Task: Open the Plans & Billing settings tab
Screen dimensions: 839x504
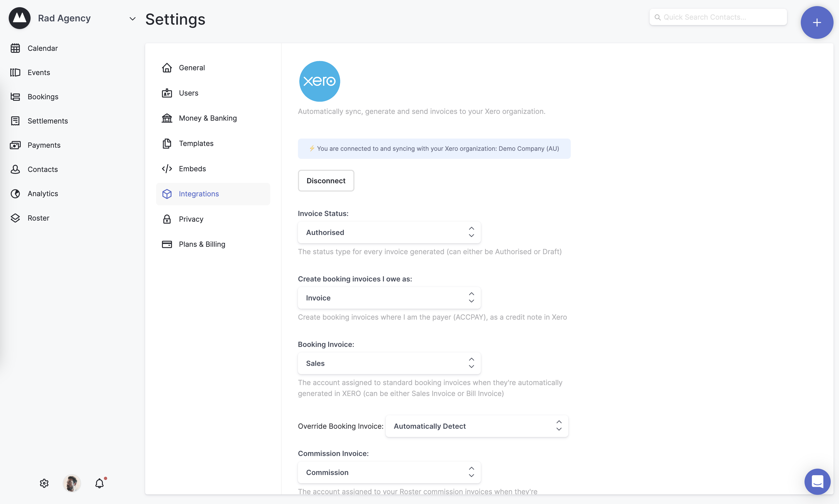Action: [x=202, y=244]
